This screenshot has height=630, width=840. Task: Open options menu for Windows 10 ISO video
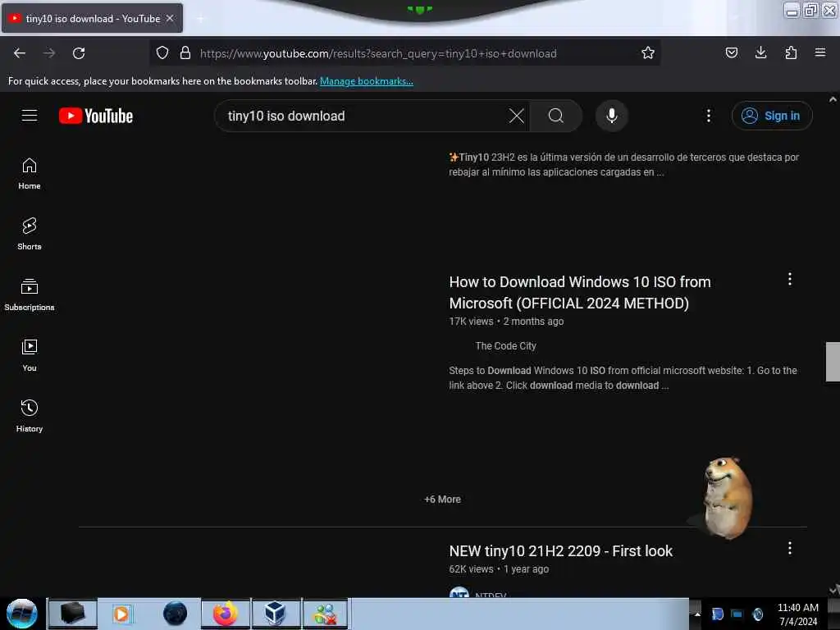point(789,279)
